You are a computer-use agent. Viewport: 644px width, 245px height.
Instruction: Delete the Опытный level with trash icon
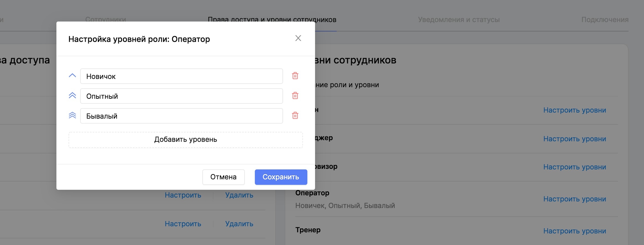click(x=295, y=96)
